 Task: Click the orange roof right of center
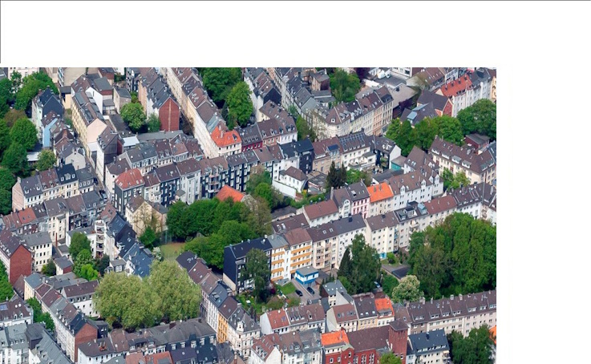coord(380,192)
